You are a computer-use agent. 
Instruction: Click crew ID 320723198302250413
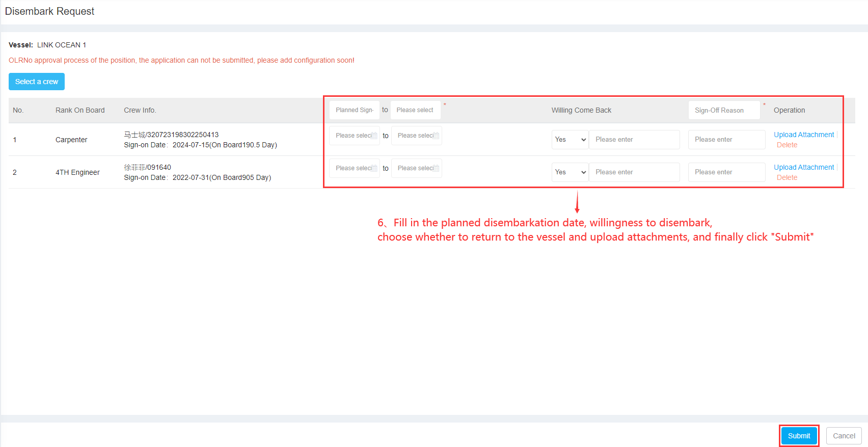click(183, 135)
